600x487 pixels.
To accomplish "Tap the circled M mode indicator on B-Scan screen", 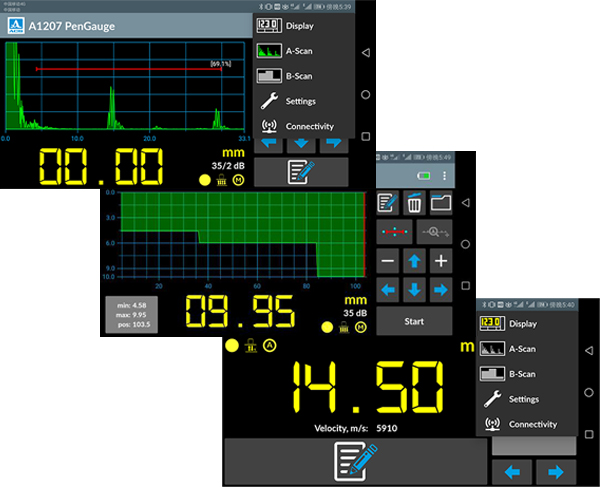I will 361,327.
